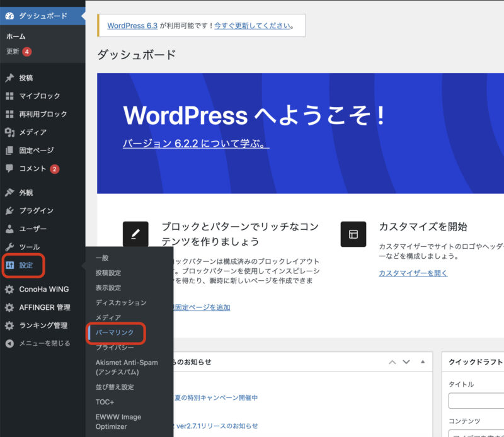Click the Media (メディア) sidebar icon

pyautogui.click(x=9, y=132)
